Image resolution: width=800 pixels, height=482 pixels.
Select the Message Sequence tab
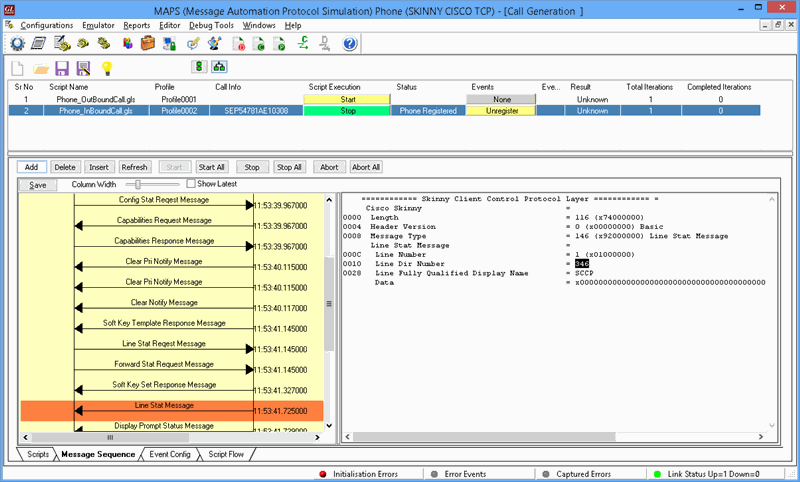click(98, 454)
